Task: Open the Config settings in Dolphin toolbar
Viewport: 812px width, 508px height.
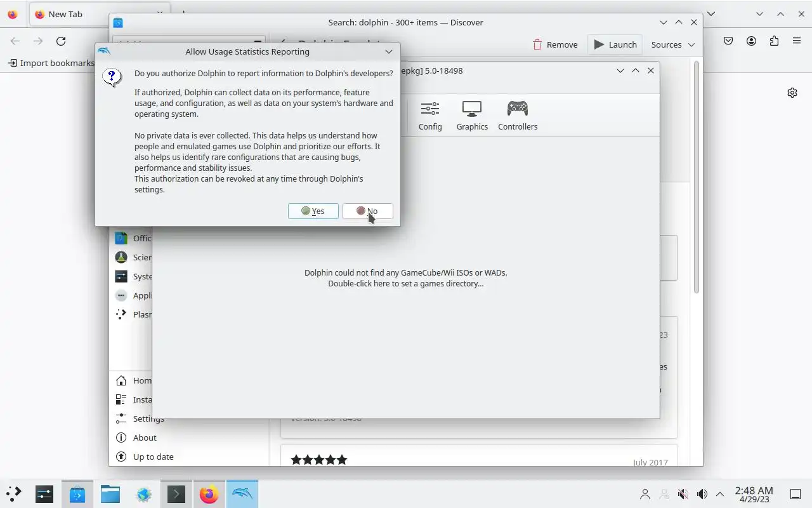Action: (429, 116)
